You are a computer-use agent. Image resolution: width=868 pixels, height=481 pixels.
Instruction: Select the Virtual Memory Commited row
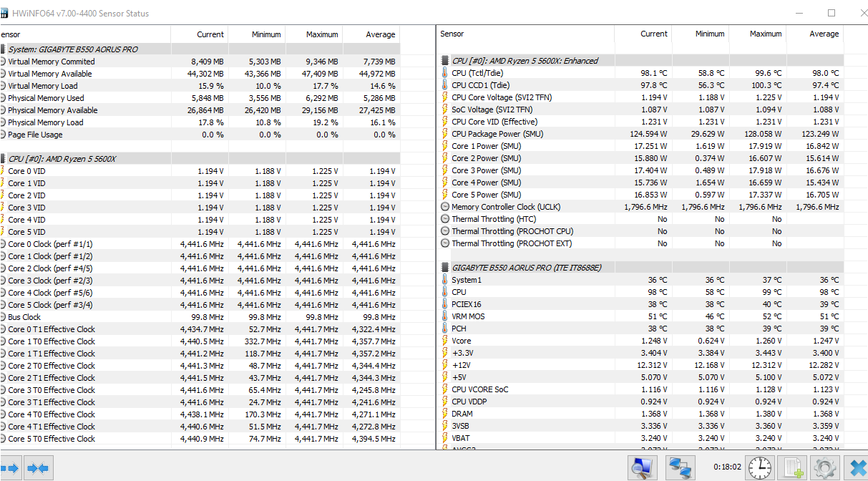(200, 62)
